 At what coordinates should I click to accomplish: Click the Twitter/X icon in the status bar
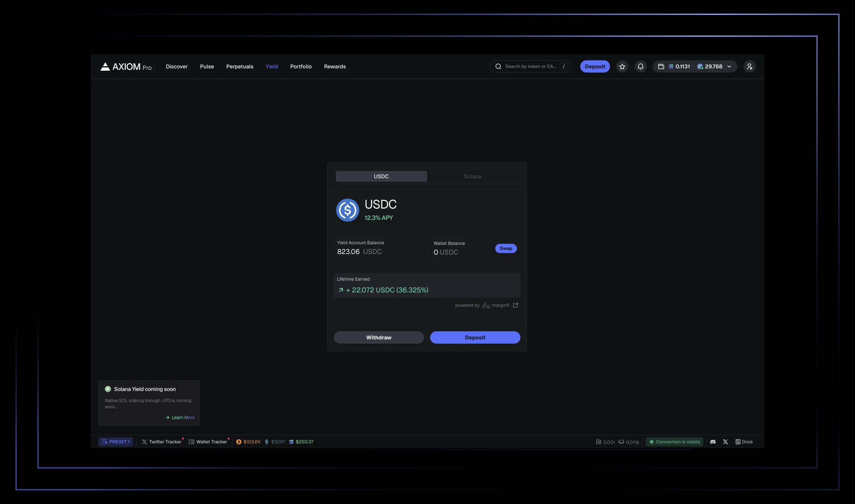[x=725, y=441]
